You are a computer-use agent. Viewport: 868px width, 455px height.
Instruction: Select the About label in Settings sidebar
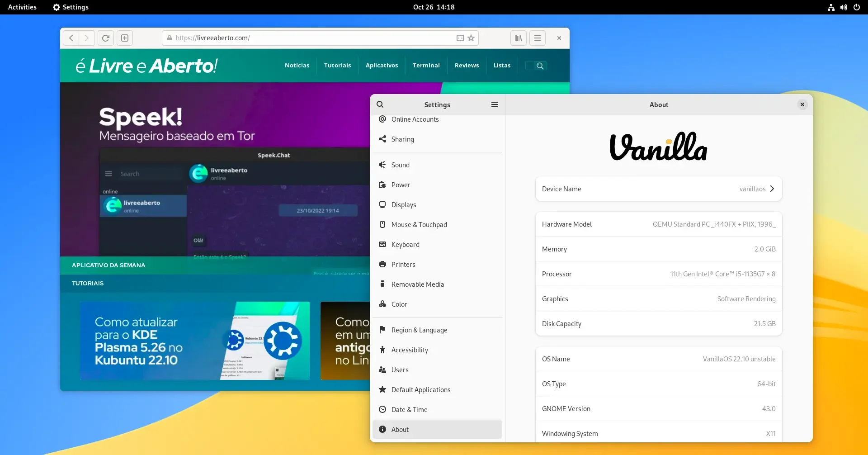pos(400,430)
